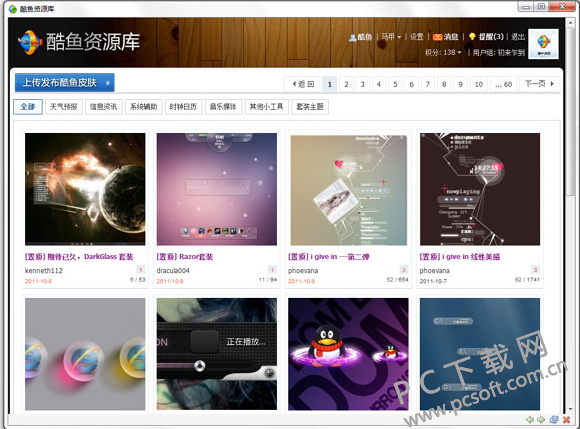
Task: Select the 时钟日历 category tab
Action: 183,107
